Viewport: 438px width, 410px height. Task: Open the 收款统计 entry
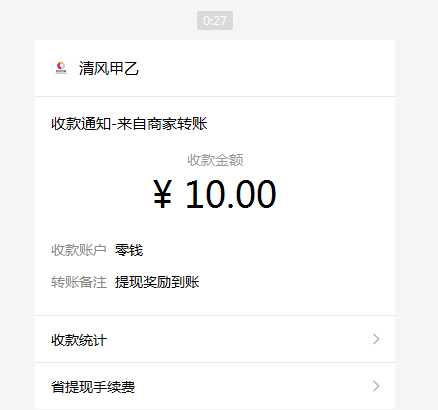[x=215, y=339]
